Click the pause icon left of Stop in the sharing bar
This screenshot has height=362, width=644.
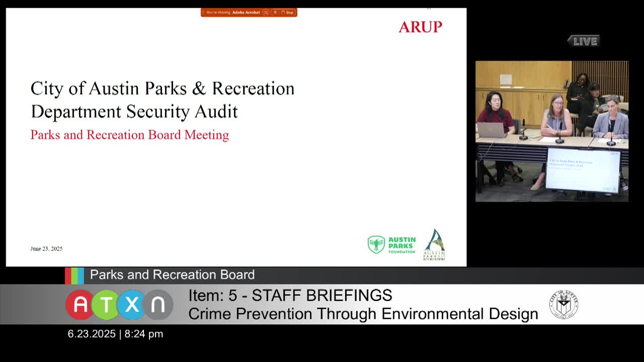tap(275, 12)
